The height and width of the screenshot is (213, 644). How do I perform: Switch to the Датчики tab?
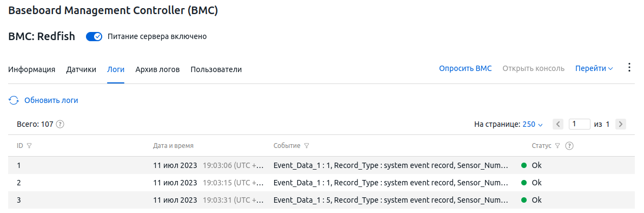(x=81, y=69)
